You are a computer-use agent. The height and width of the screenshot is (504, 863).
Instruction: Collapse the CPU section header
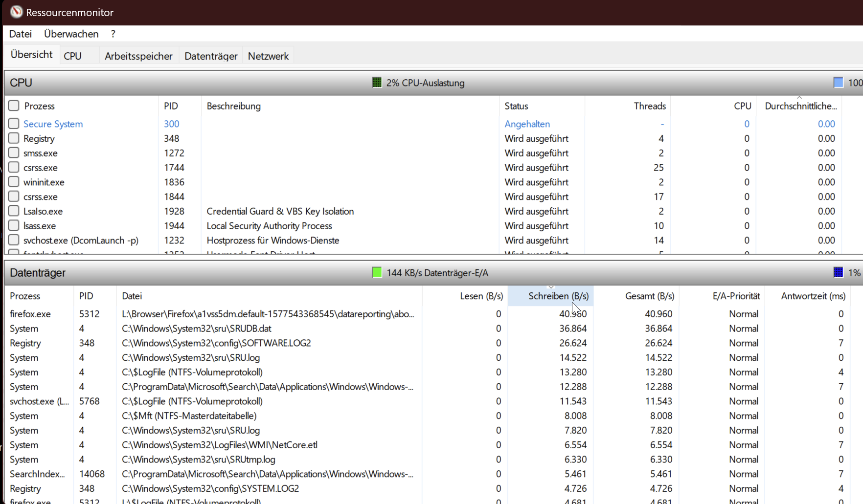[433, 83]
